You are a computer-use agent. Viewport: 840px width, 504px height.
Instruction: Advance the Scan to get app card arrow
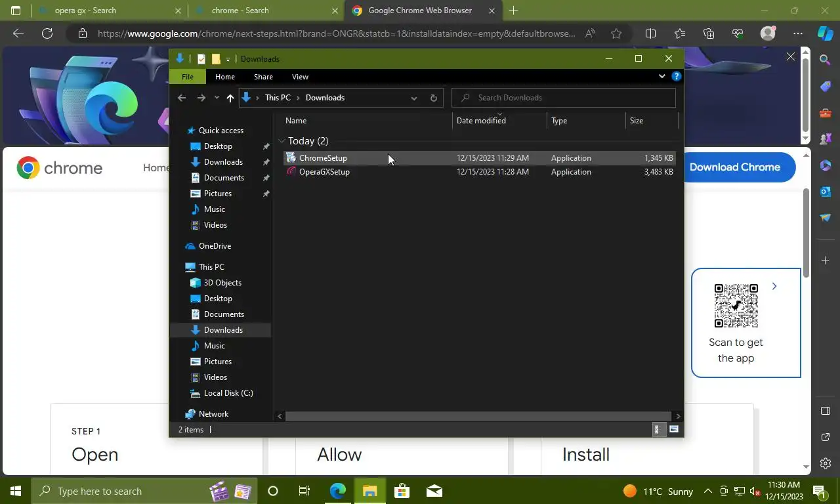click(774, 286)
